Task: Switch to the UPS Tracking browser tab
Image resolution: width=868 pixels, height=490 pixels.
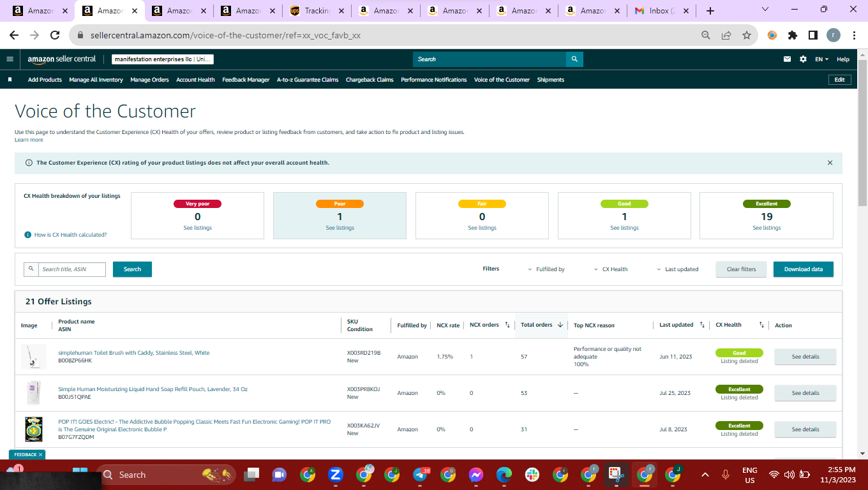Action: tap(316, 11)
